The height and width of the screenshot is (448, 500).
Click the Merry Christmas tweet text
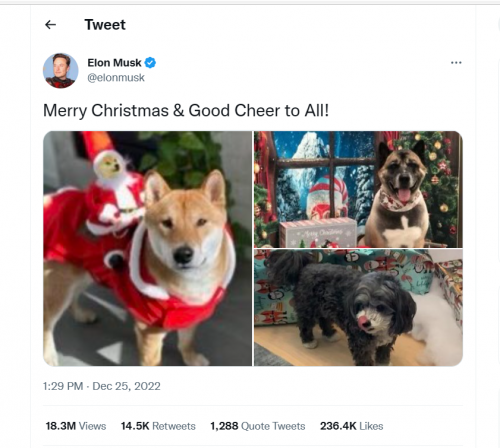[x=186, y=111]
